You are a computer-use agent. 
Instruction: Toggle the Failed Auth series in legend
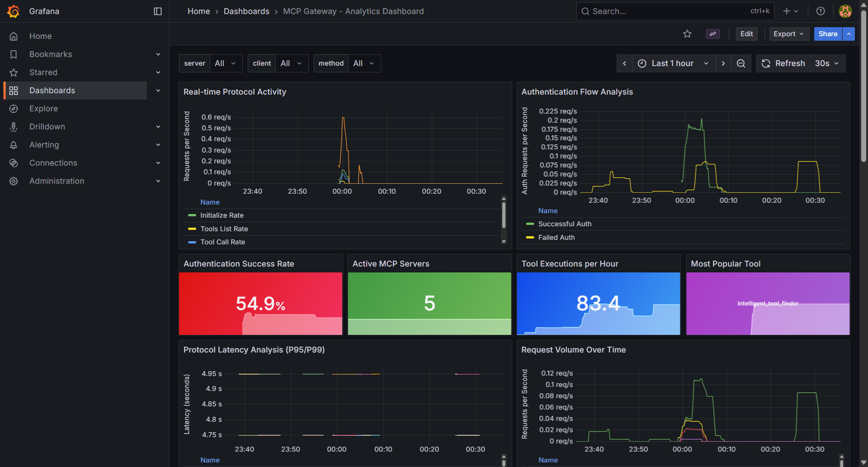(556, 237)
